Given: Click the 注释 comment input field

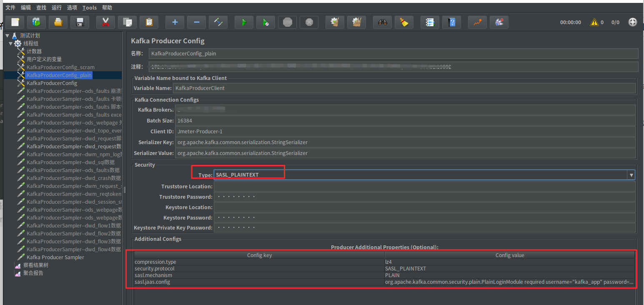Looking at the screenshot, I should click(393, 67).
